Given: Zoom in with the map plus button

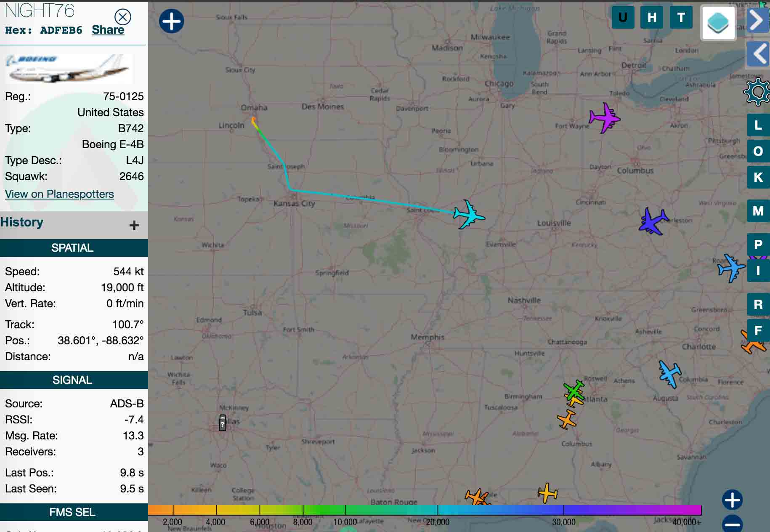Looking at the screenshot, I should pos(733,500).
